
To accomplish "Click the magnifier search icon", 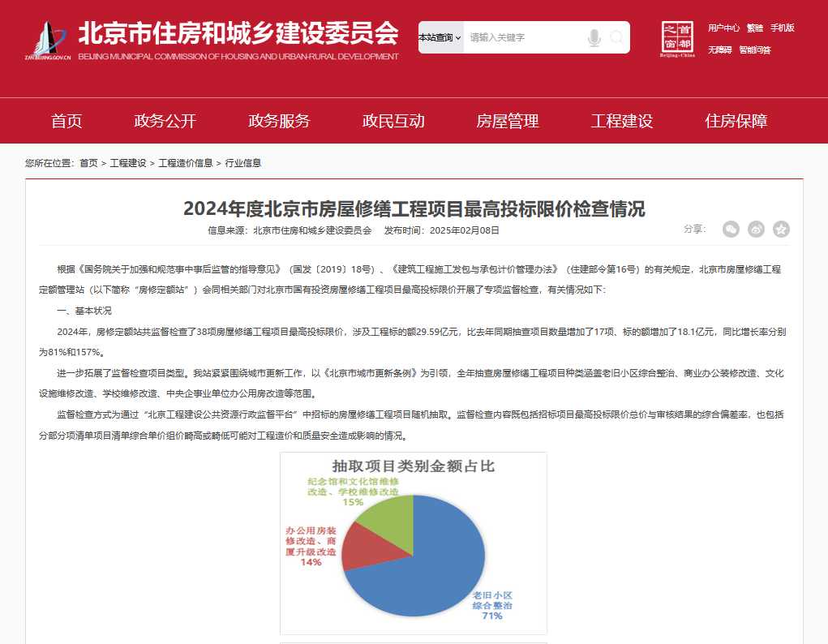I will click(x=617, y=37).
